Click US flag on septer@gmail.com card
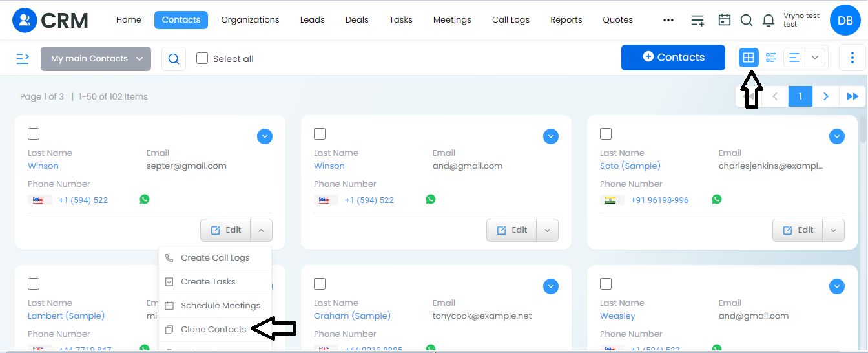 coord(38,200)
